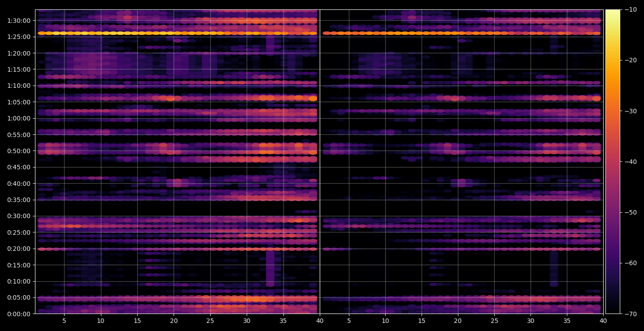Viewport: 644px width, 331px height.
Task: Pick the 0:30:00 tick label
Action: click(19, 216)
